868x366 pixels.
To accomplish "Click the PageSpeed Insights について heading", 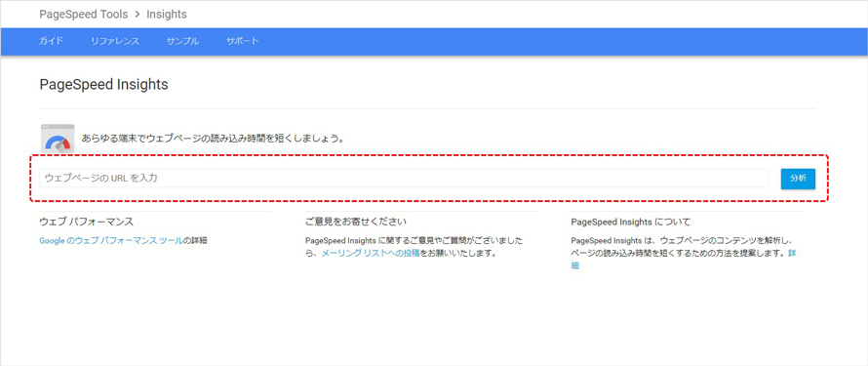I will (630, 222).
